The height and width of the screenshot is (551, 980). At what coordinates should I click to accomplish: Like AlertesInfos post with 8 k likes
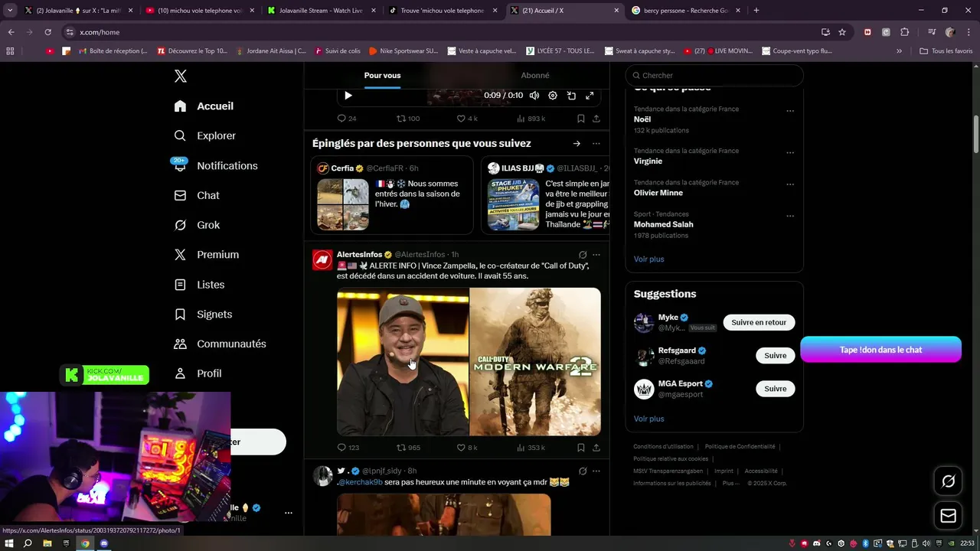point(467,448)
